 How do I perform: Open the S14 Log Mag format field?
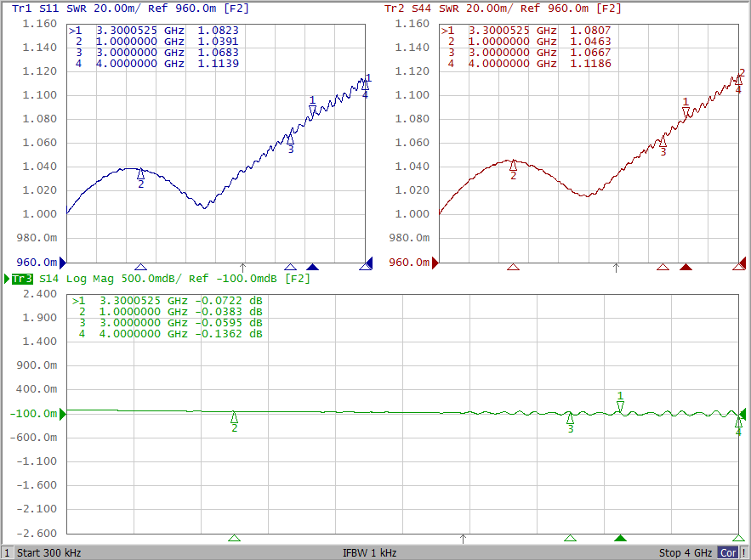tap(87, 279)
